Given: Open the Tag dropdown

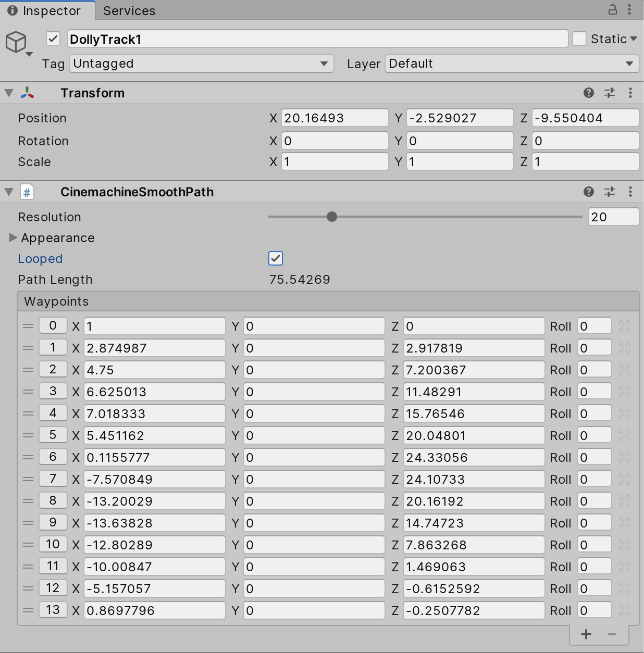Looking at the screenshot, I should click(x=202, y=64).
